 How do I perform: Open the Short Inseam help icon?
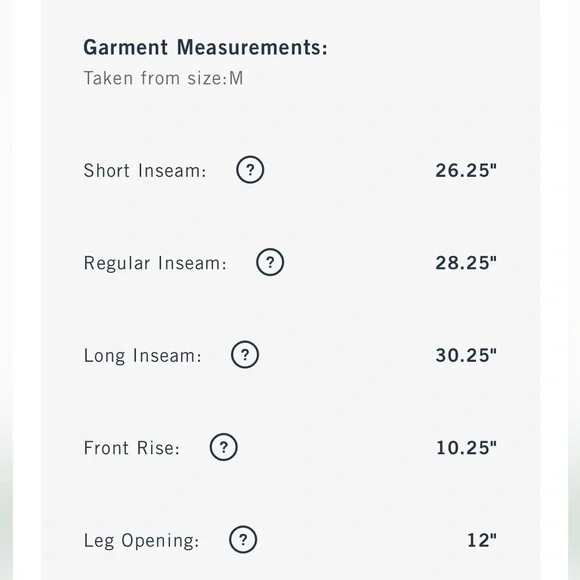250,170
